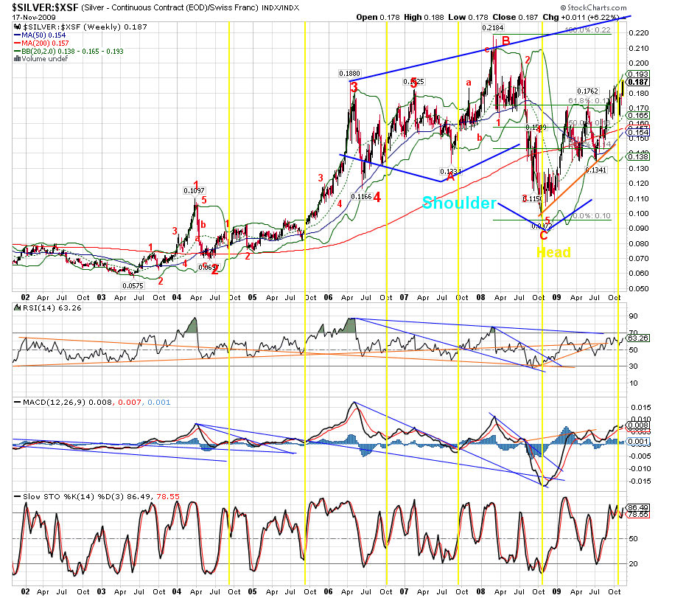This screenshot has width=700, height=598.
Task: Click the volume bars icon beside Volume undef
Action: click(18, 58)
